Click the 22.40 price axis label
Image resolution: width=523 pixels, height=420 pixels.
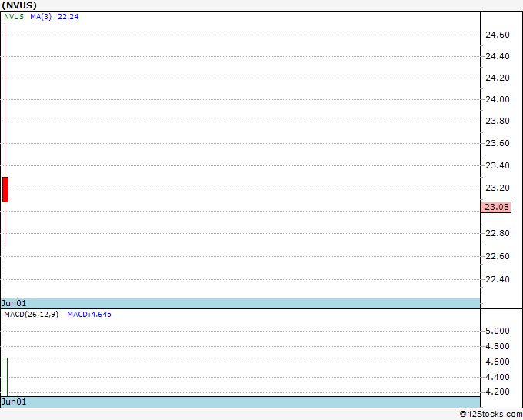(x=498, y=279)
